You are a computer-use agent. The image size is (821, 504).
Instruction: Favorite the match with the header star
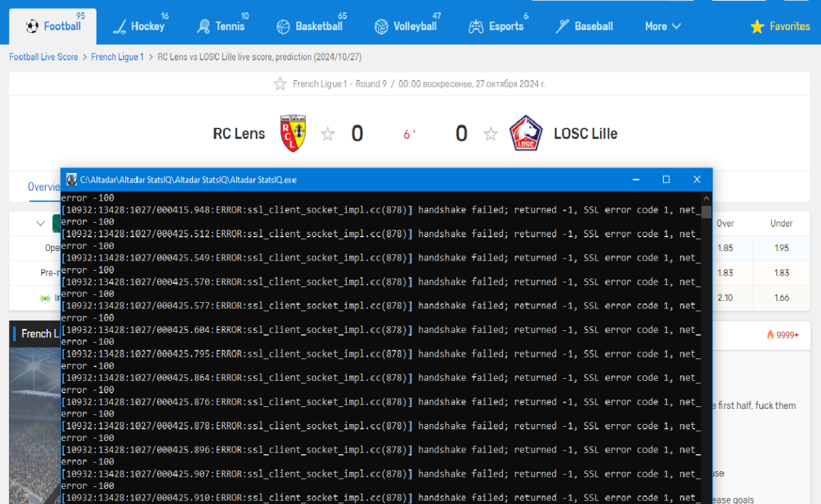coord(280,84)
